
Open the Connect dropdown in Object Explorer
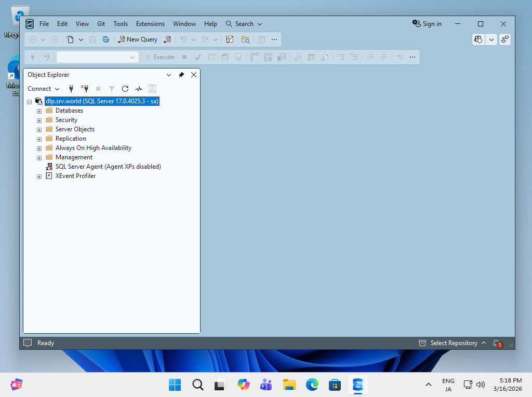click(x=44, y=89)
